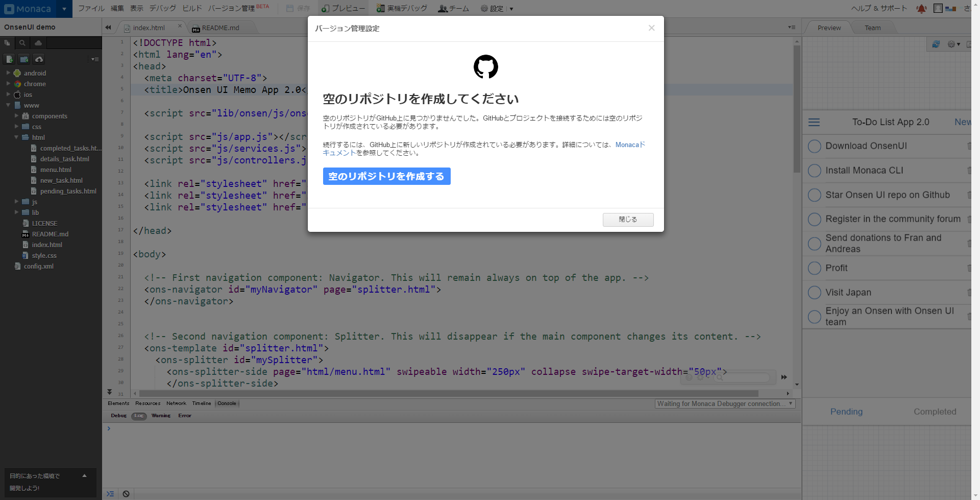Click the create empty repository button
980x500 pixels.
tap(386, 176)
